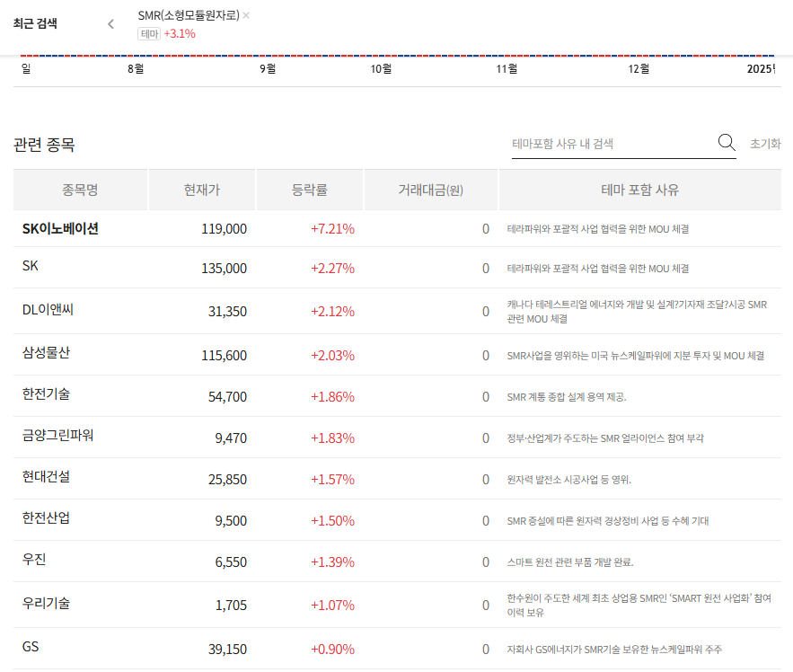The height and width of the screenshot is (672, 793).
Task: Open the DL이앤씨 stock name
Action: (48, 309)
